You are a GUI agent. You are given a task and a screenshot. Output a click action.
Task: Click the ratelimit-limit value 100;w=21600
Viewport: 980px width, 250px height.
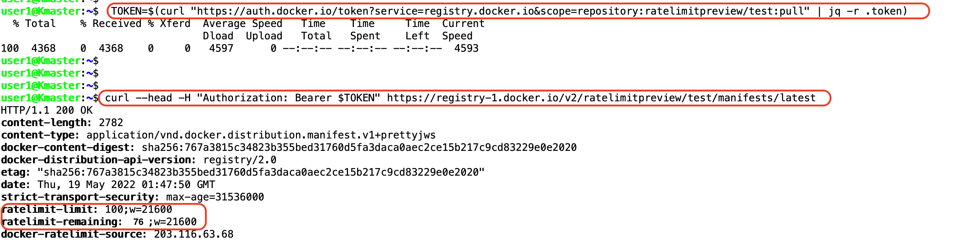pos(138,210)
